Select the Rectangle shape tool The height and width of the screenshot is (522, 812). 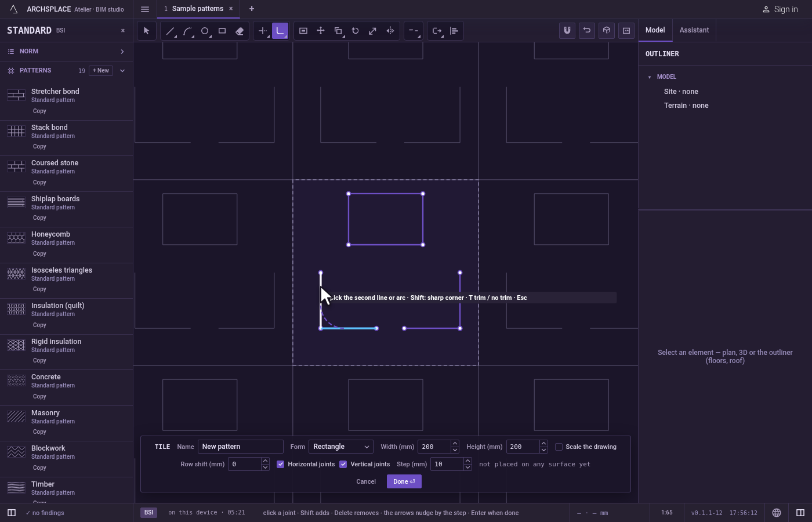click(222, 31)
